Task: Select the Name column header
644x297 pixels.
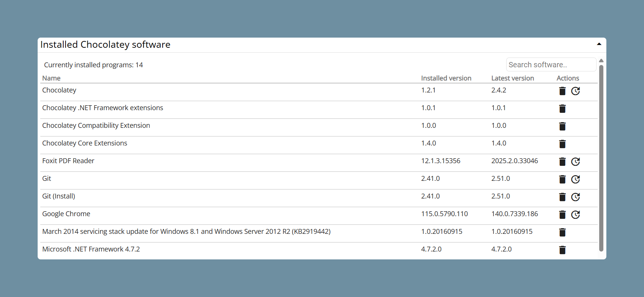Action: 51,78
